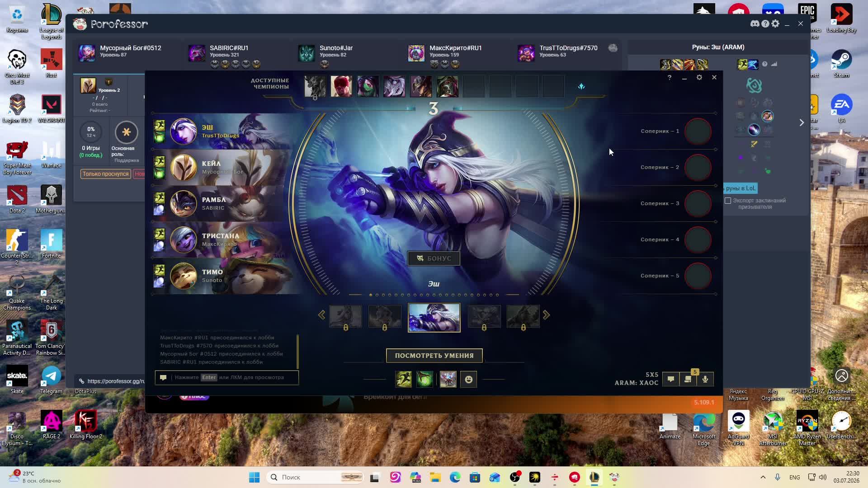Viewport: 868px width, 488px height.
Task: Change the green second summoner spell at the bottom
Action: tap(425, 380)
